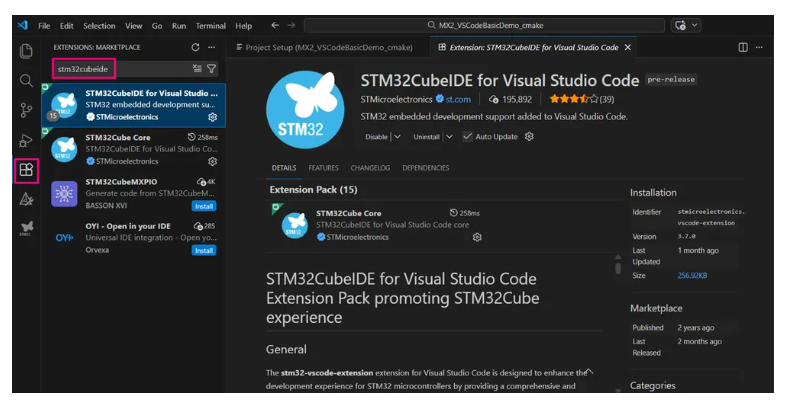Click the 195,892 install count
The width and height of the screenshot is (786, 403).
tap(510, 99)
